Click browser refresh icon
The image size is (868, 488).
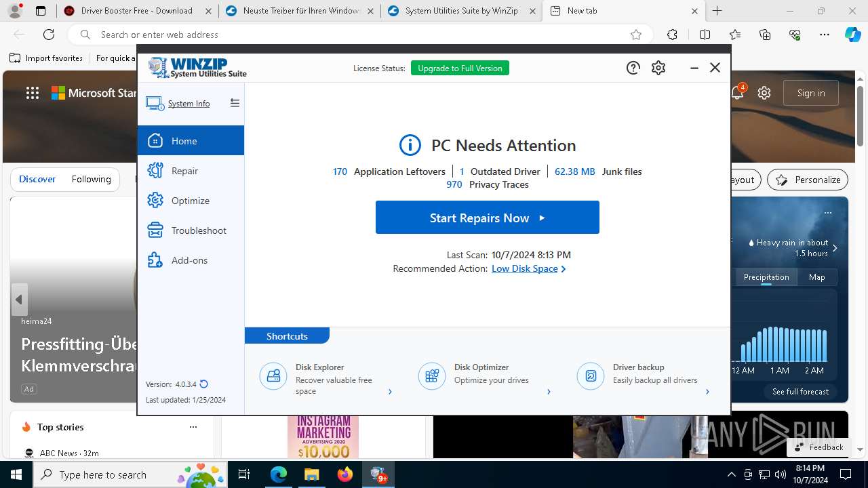coord(49,35)
